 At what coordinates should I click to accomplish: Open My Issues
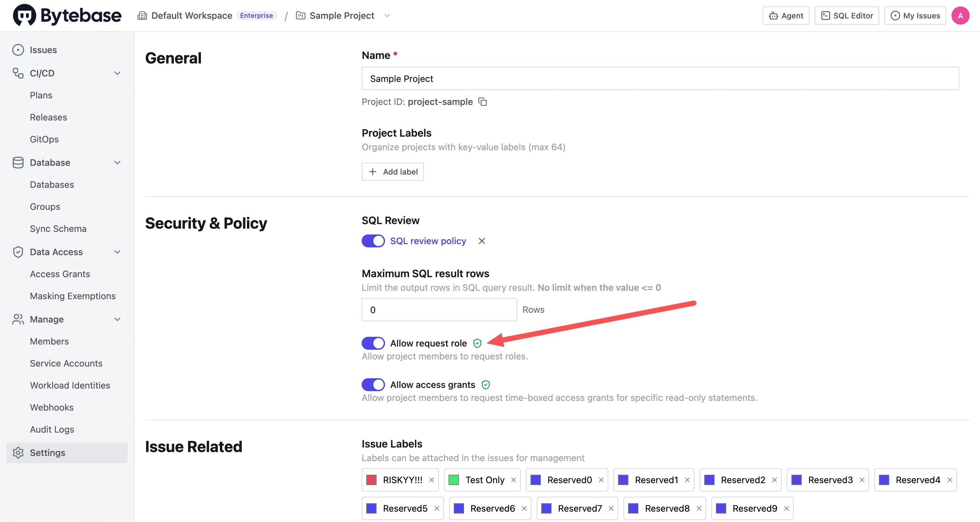(915, 16)
